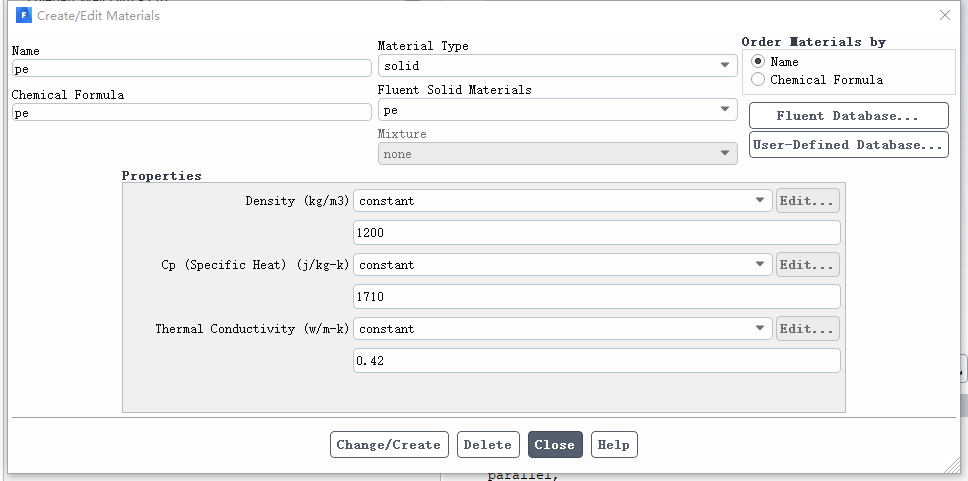Open Help for materials dialog
Screen dimensions: 968x481
coord(614,445)
